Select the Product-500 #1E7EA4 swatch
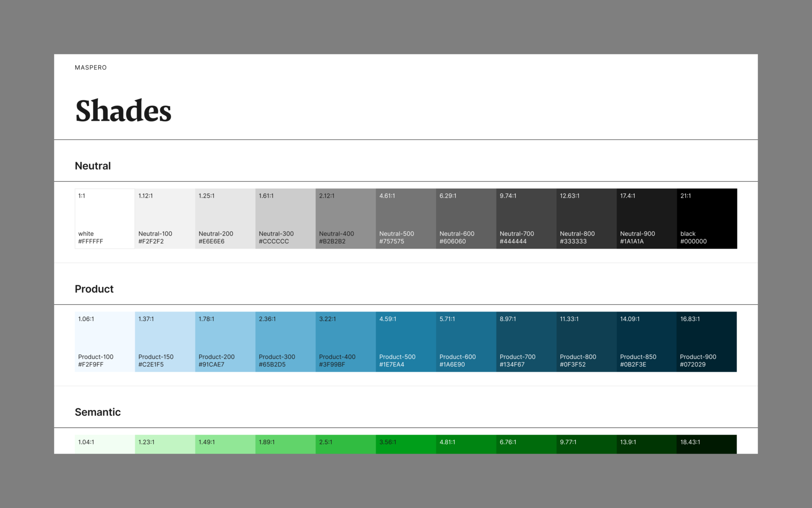Image resolution: width=812 pixels, height=508 pixels. (406, 342)
